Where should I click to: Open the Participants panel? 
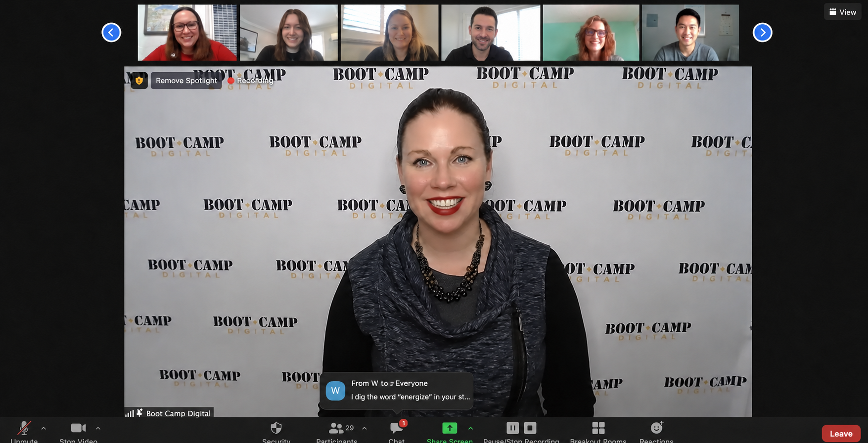tap(337, 431)
